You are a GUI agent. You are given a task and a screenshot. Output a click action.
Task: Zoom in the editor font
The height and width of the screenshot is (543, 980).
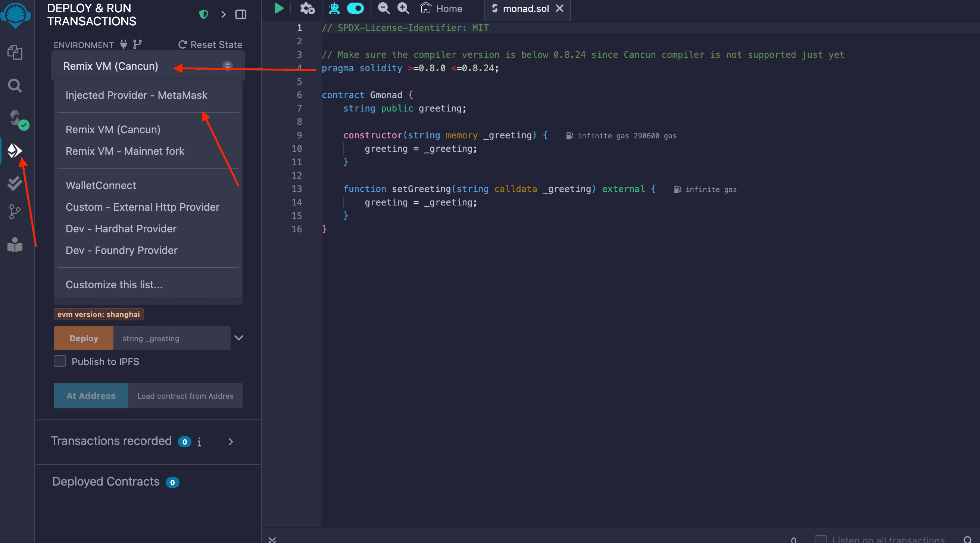point(403,8)
